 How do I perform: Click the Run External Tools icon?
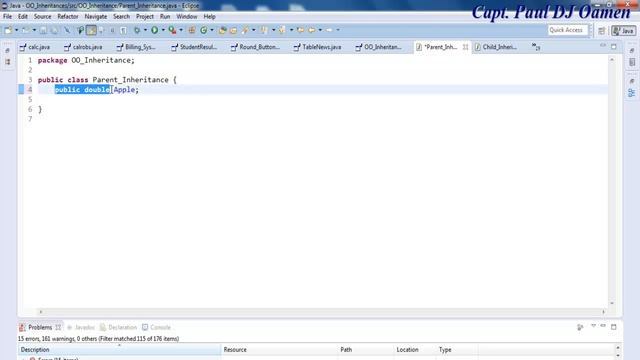click(x=172, y=30)
